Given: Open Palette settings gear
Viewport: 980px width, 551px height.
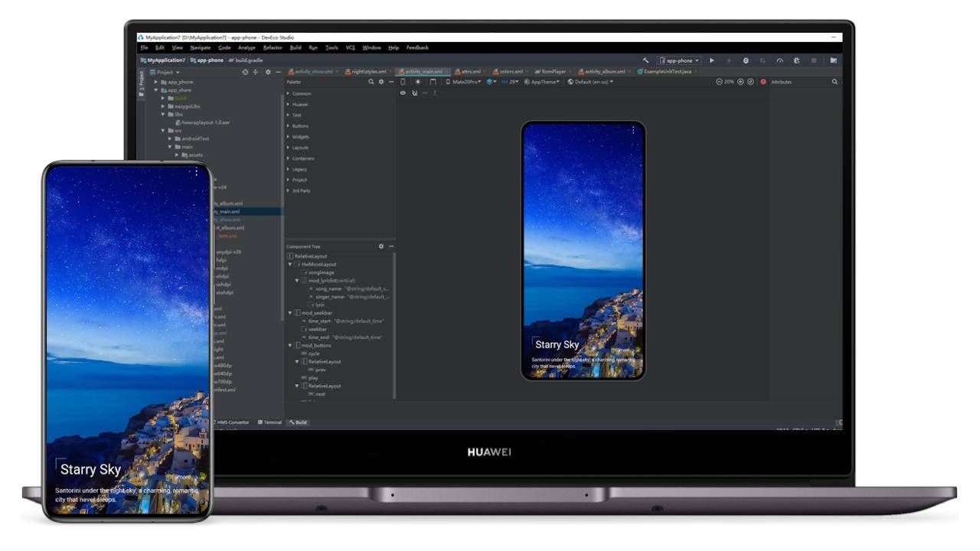Looking at the screenshot, I should click(381, 81).
